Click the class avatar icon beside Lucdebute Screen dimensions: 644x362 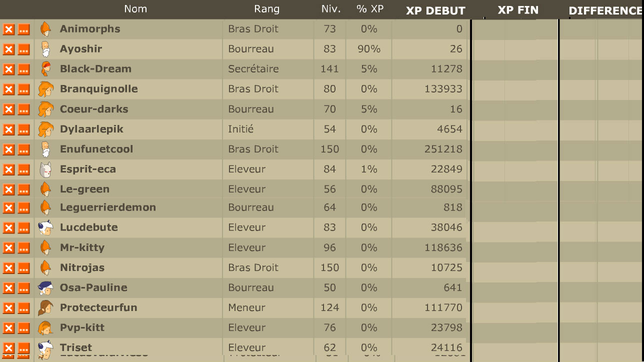[x=45, y=227]
